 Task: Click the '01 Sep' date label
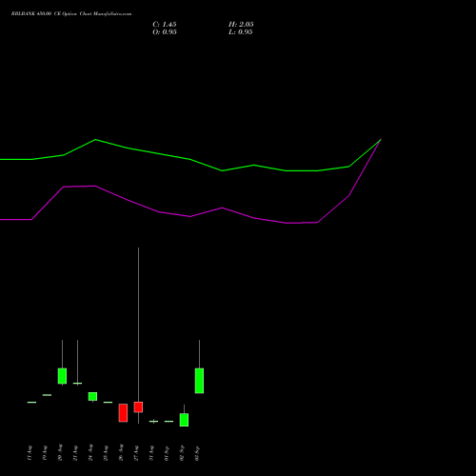[167, 452]
